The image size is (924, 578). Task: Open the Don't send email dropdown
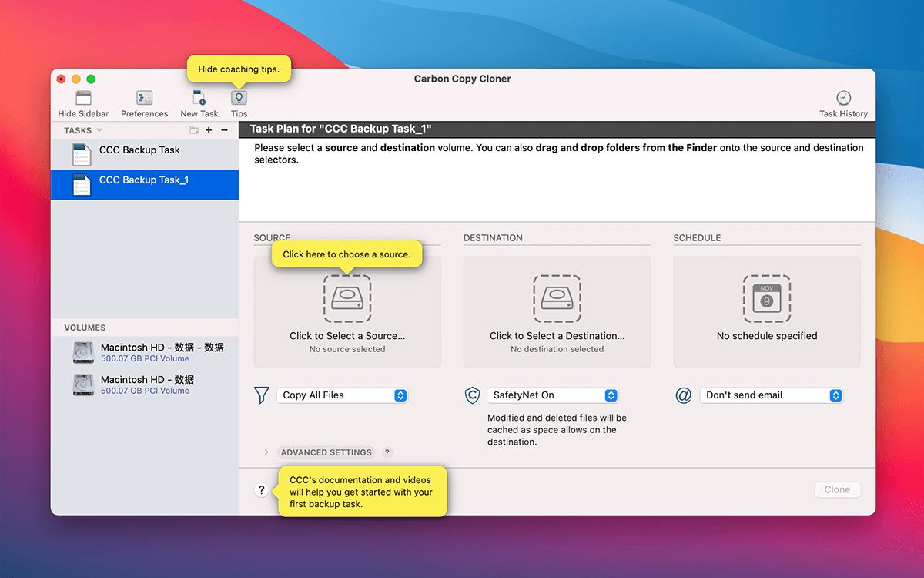pos(772,395)
